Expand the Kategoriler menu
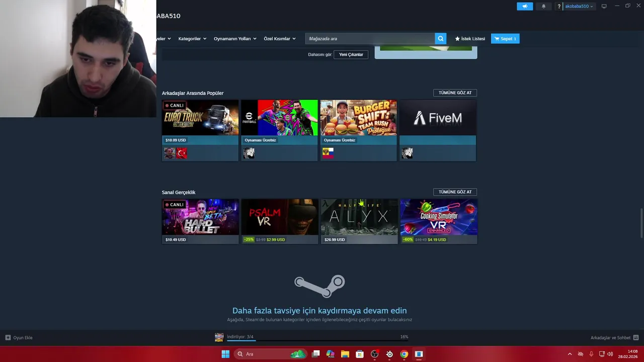This screenshot has width=644, height=362. tap(192, 39)
